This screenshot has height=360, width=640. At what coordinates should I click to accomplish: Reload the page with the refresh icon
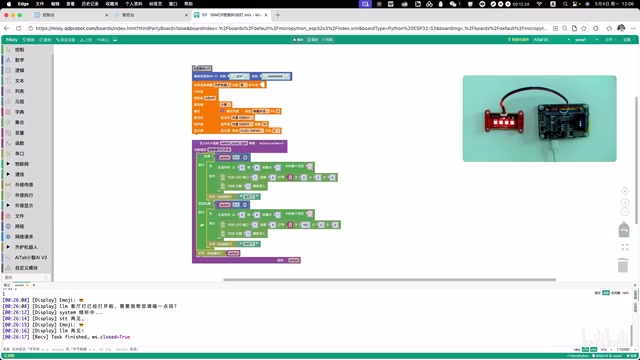click(19, 28)
